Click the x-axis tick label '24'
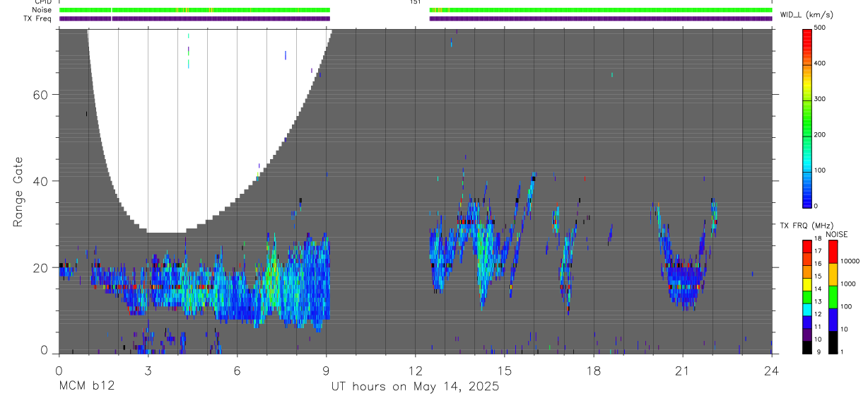This screenshot has width=868, height=401. 772,371
